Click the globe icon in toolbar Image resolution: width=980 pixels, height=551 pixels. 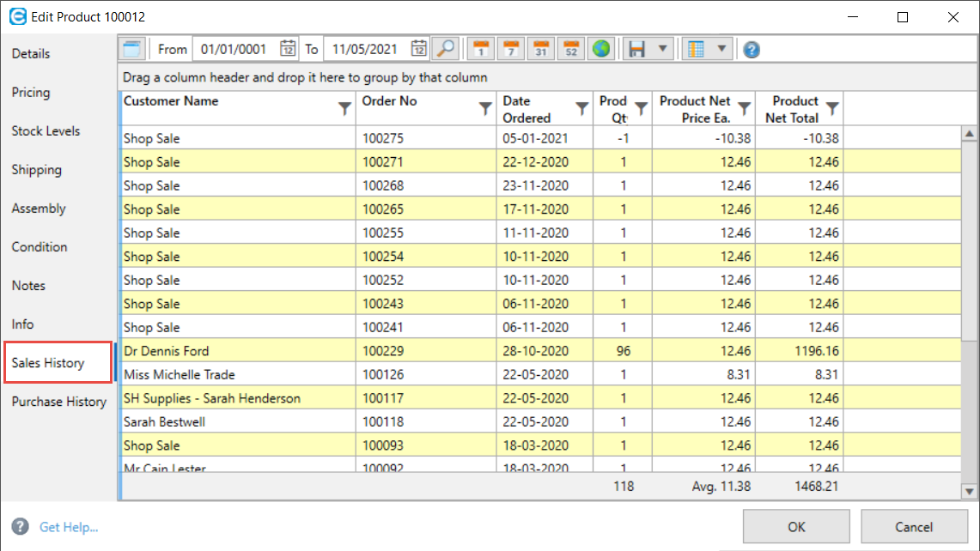(x=601, y=49)
